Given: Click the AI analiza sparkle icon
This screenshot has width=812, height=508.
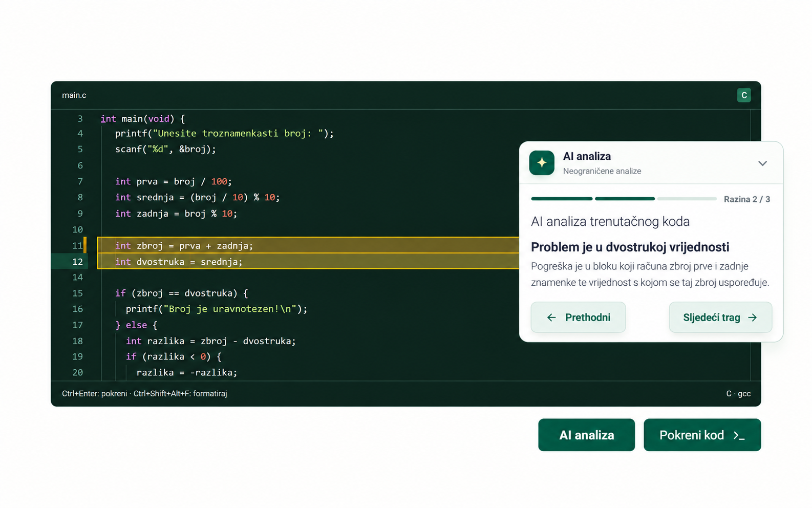Looking at the screenshot, I should [542, 163].
